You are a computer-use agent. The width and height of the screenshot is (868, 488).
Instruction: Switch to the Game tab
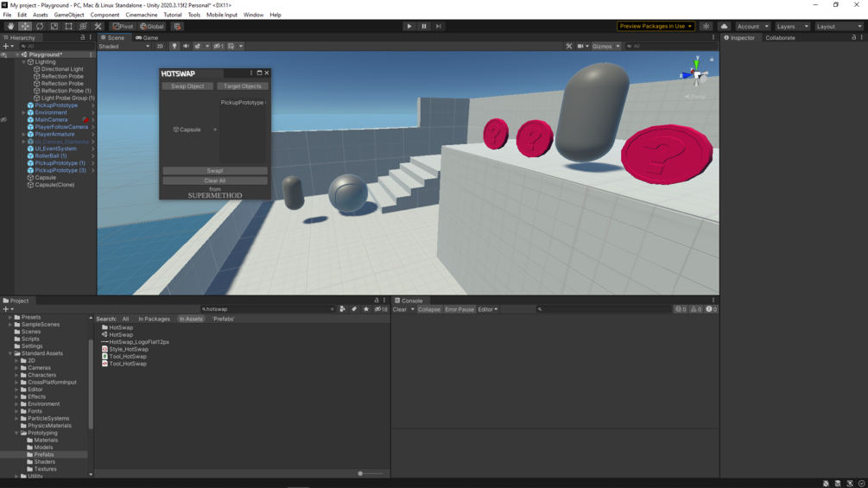147,38
